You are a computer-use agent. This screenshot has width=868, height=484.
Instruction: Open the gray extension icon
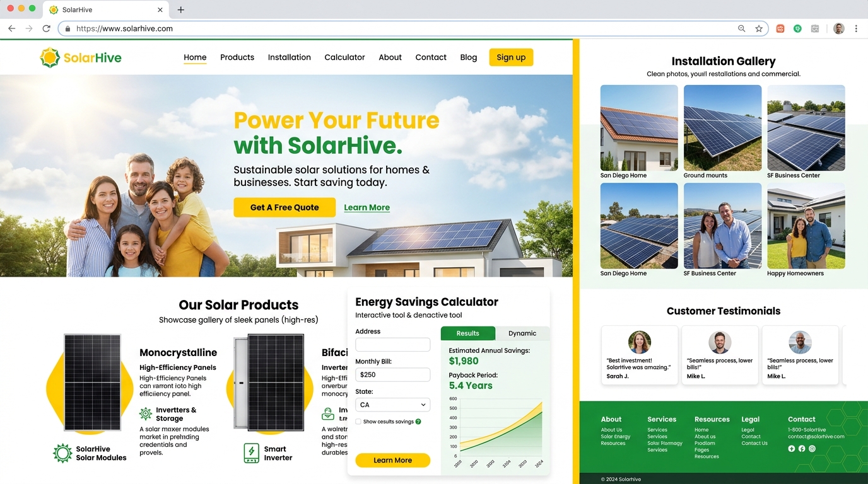click(x=815, y=28)
